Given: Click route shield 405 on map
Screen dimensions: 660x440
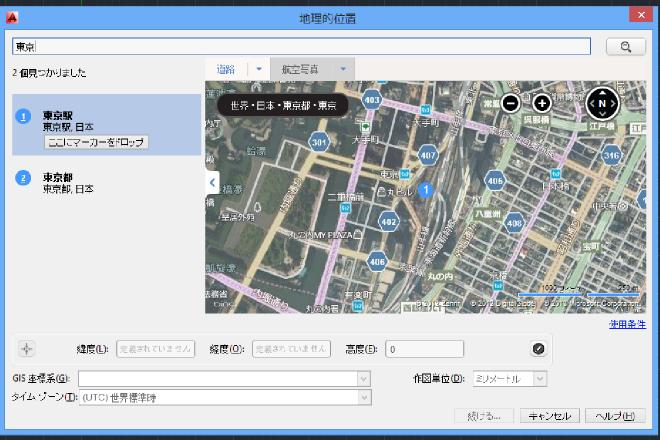Looking at the screenshot, I should (495, 181).
